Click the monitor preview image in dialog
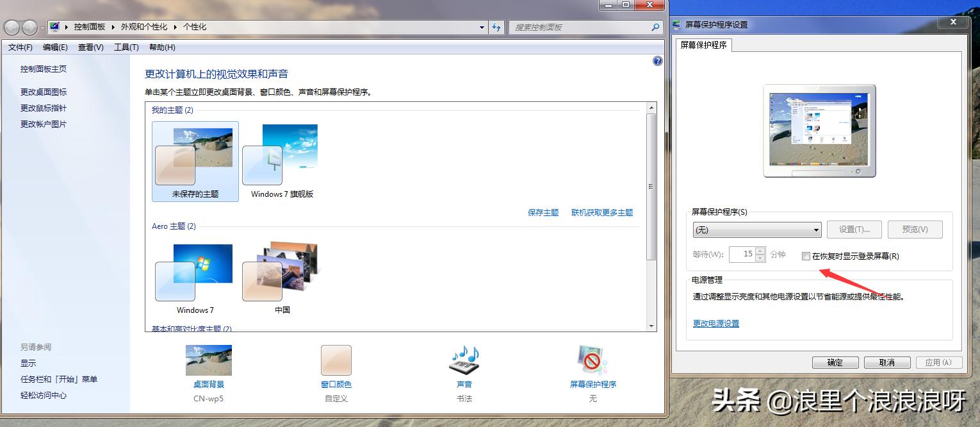 [x=819, y=131]
